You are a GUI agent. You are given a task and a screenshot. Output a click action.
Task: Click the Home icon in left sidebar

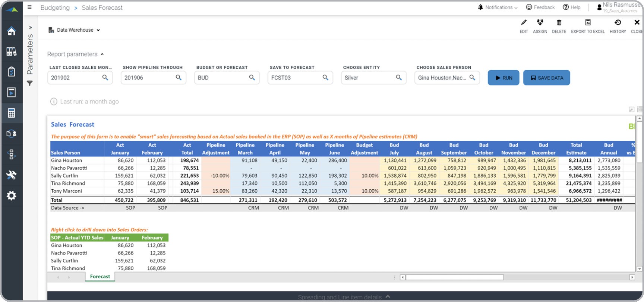[x=12, y=31]
